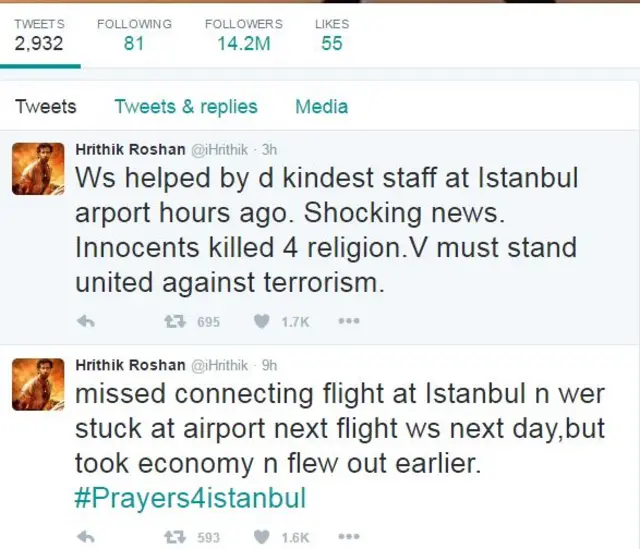Open profile picture on the first tweet
The width and height of the screenshot is (640, 549).
click(38, 169)
